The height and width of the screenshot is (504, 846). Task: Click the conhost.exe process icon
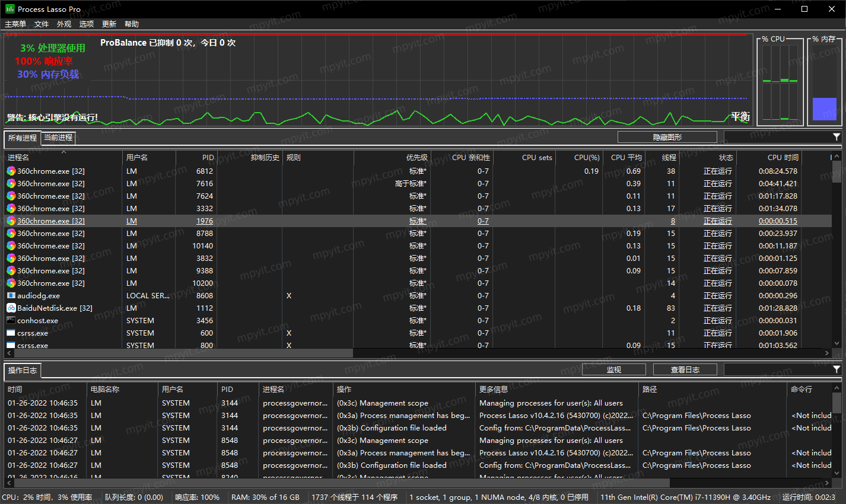pos(11,320)
